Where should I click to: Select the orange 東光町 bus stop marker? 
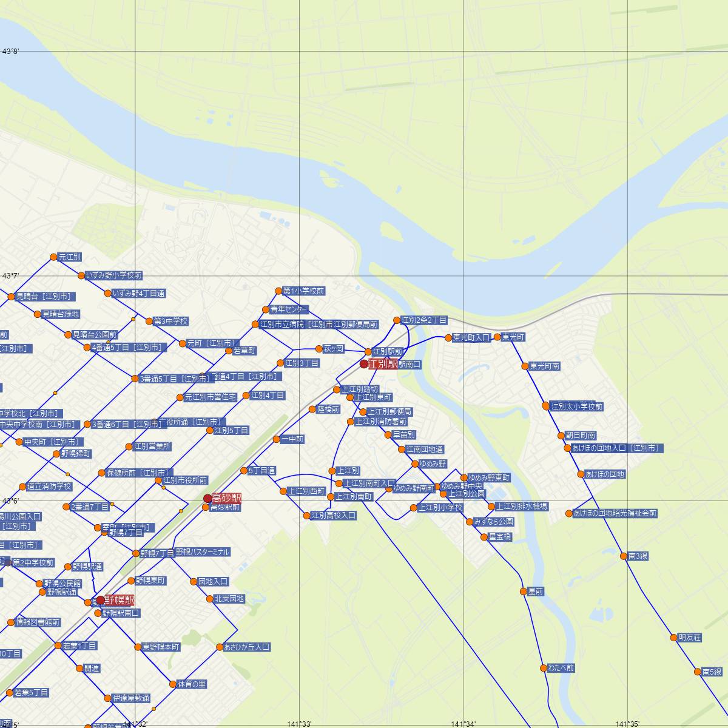[x=497, y=337]
